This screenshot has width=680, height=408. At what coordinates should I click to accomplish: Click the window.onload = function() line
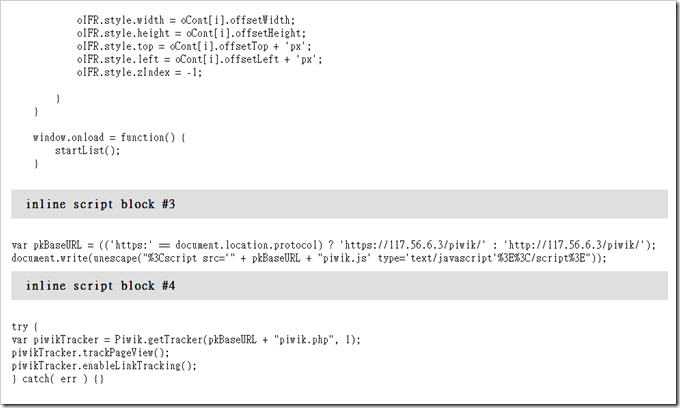(x=109, y=138)
